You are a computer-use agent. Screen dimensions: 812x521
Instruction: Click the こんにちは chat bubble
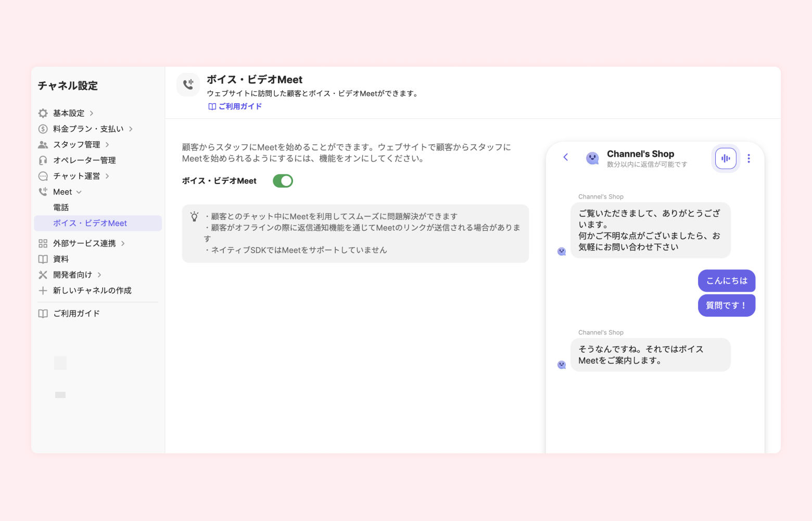[726, 281]
